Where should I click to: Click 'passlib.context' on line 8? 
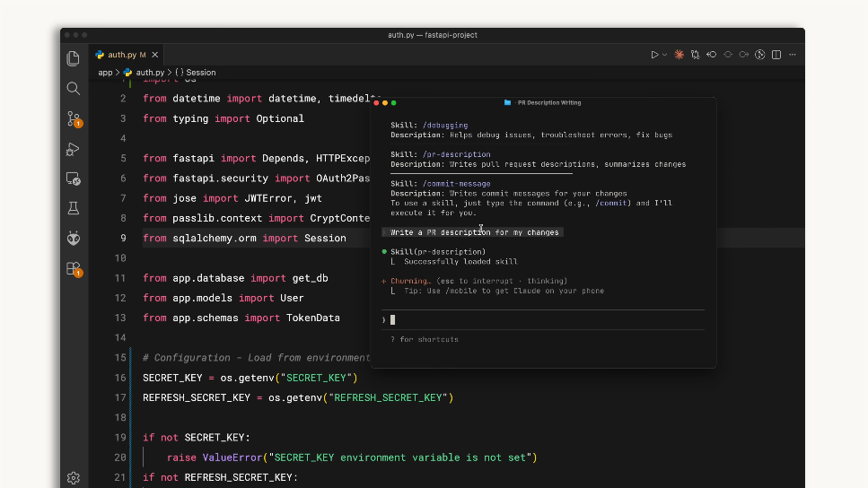217,218
